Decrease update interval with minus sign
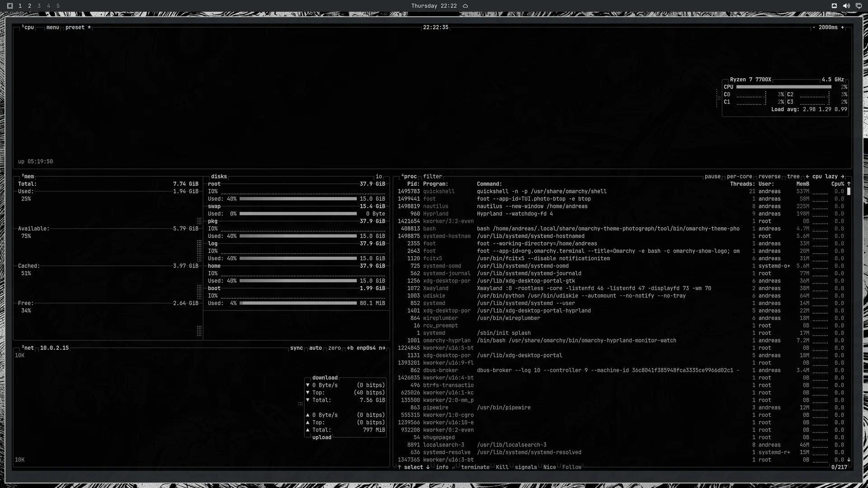Screen dimensions: 868x488 click(814, 28)
